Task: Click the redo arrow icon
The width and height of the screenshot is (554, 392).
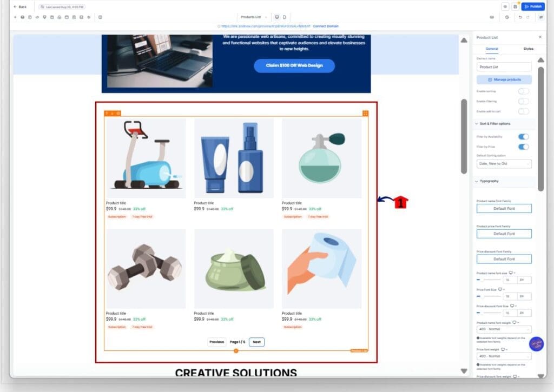Action: pyautogui.click(x=528, y=17)
